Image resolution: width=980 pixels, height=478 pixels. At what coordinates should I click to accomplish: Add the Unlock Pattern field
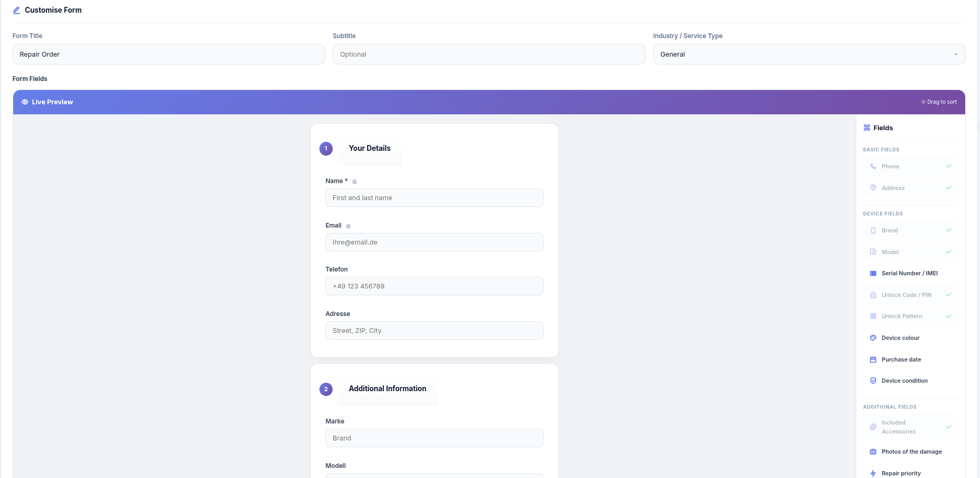901,316
